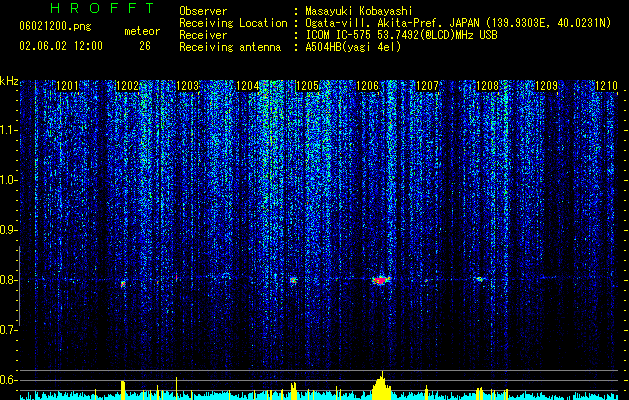
Task: Click the tallest yellow power peak near 1206
Action: click(x=382, y=385)
